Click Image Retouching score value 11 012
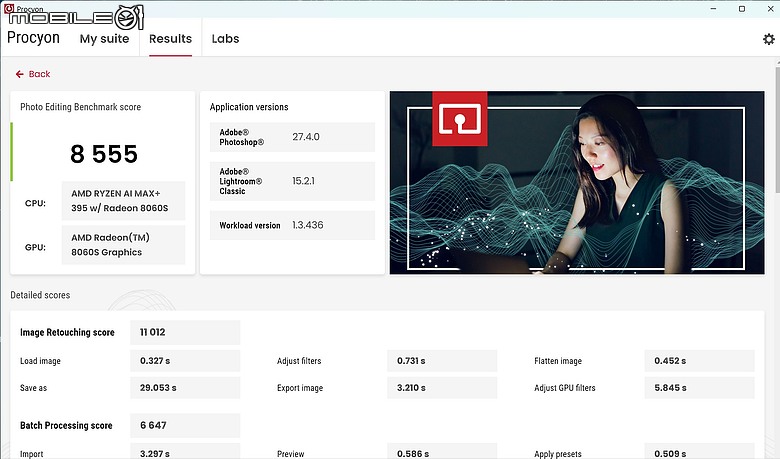 pos(185,332)
